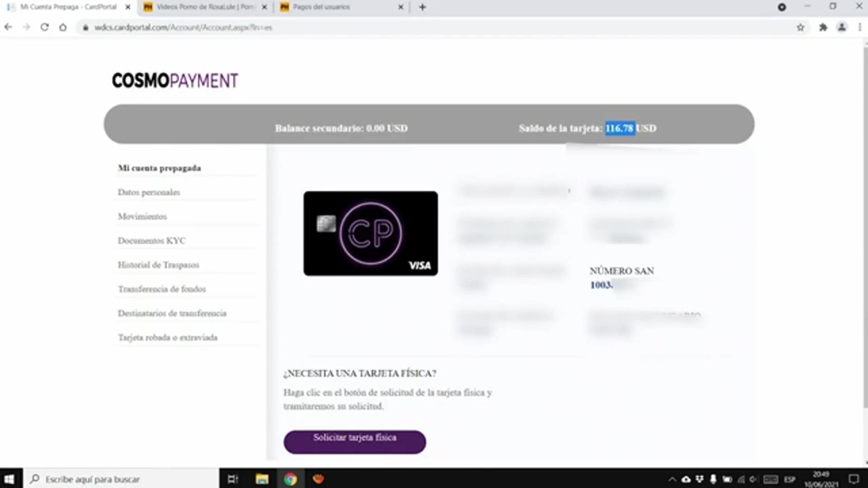Click Solicitar tarjeta física button

point(355,441)
